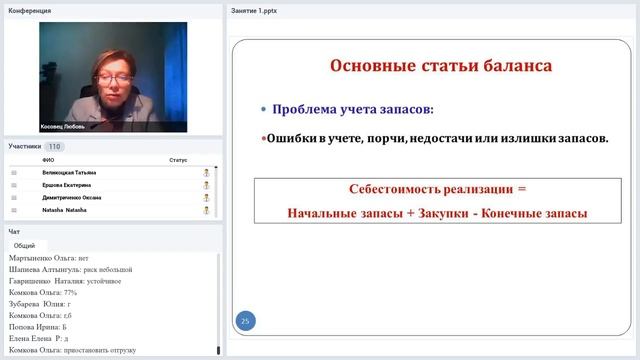Viewport: 640px width, 360px height.
Task: Click chat message from Елена Елена Р
Action: pos(38,338)
